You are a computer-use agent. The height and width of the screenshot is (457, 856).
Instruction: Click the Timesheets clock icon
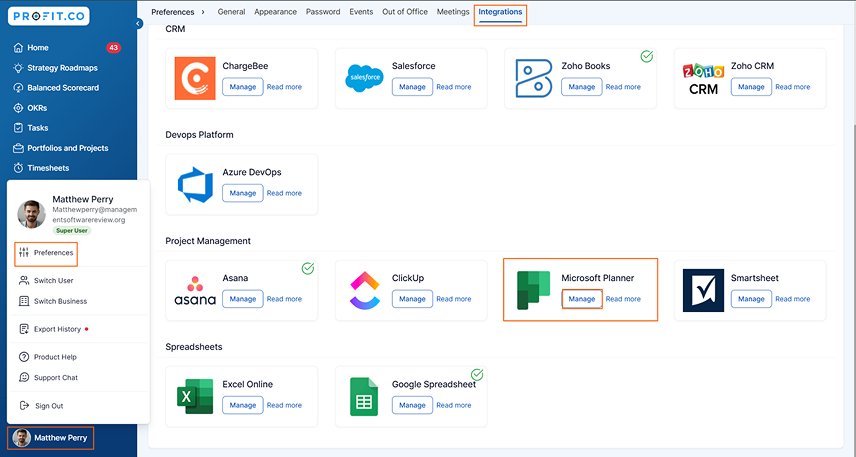pyautogui.click(x=18, y=168)
